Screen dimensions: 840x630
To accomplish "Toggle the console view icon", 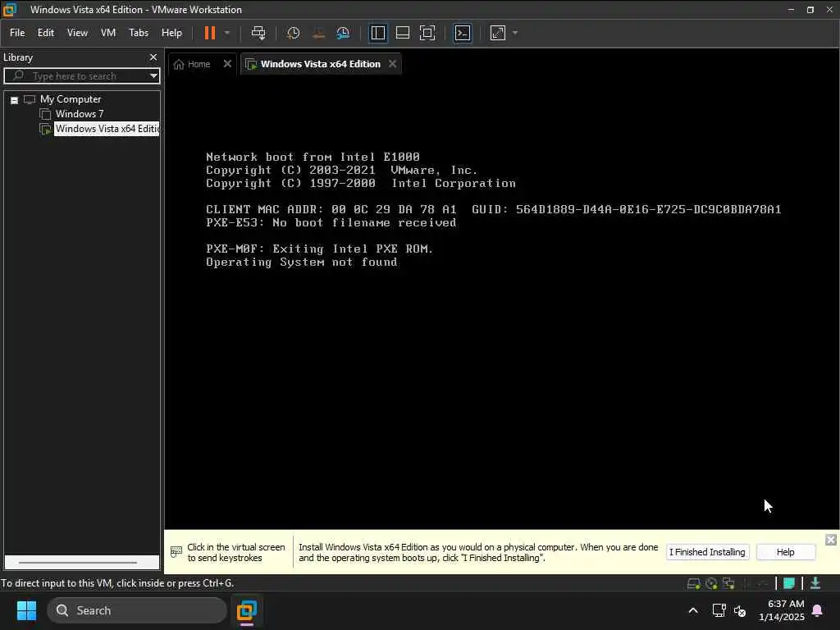I will (x=463, y=33).
